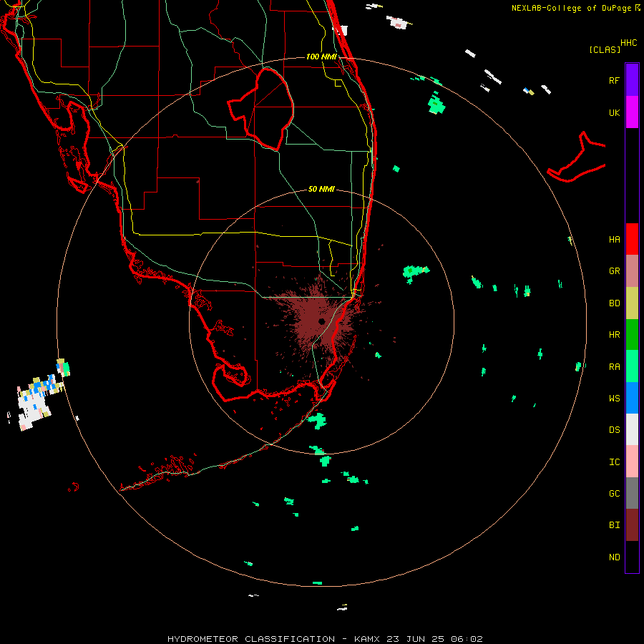The width and height of the screenshot is (644, 644).
Task: Select the DS white legend swatch
Action: (x=632, y=429)
